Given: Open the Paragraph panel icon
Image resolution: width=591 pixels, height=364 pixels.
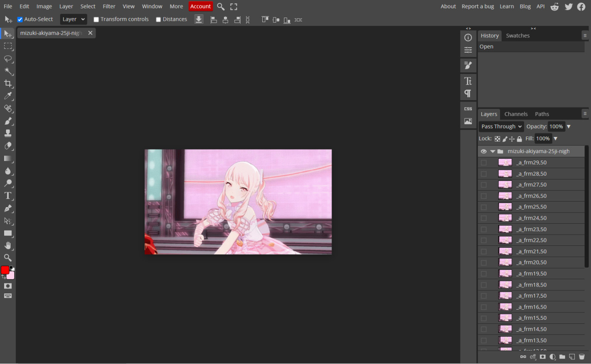Looking at the screenshot, I should [x=468, y=94].
